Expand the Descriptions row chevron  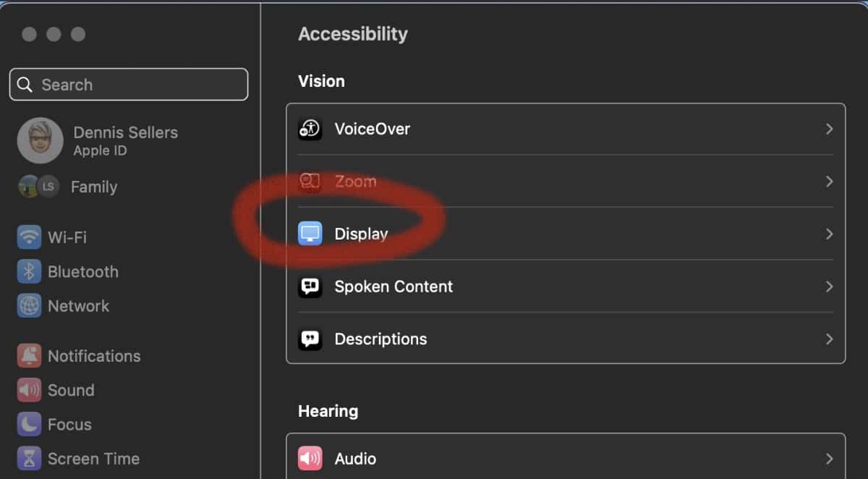click(x=829, y=339)
